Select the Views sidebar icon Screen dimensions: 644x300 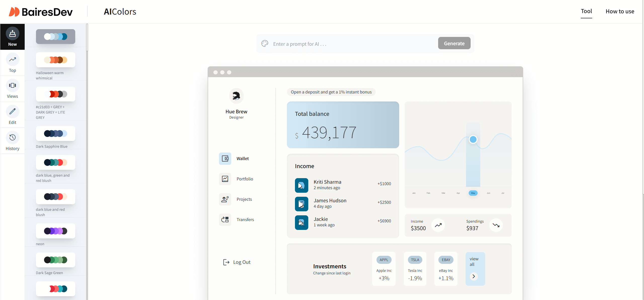[12, 86]
